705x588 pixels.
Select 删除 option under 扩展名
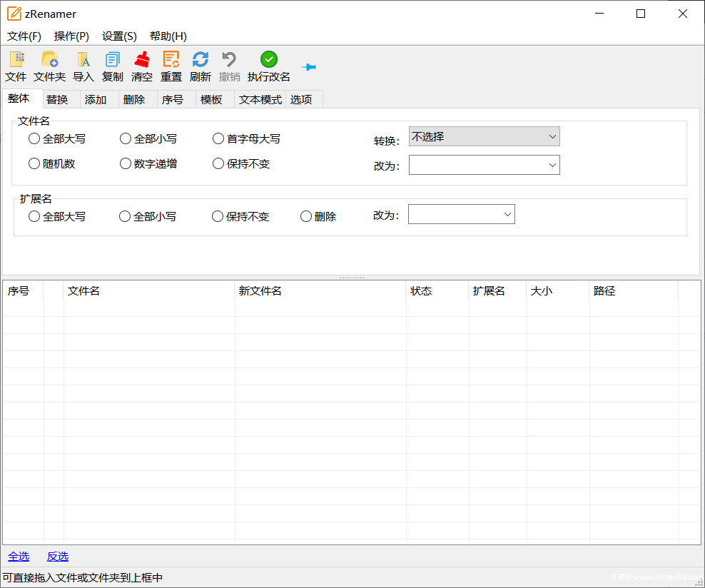pos(306,216)
